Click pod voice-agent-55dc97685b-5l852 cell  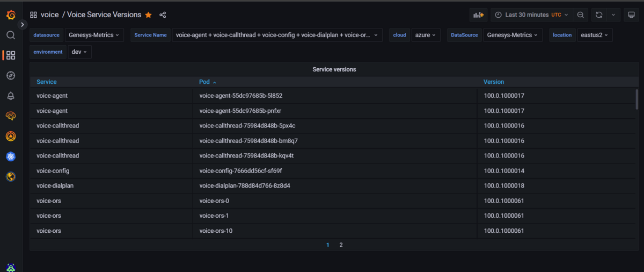tap(335, 96)
